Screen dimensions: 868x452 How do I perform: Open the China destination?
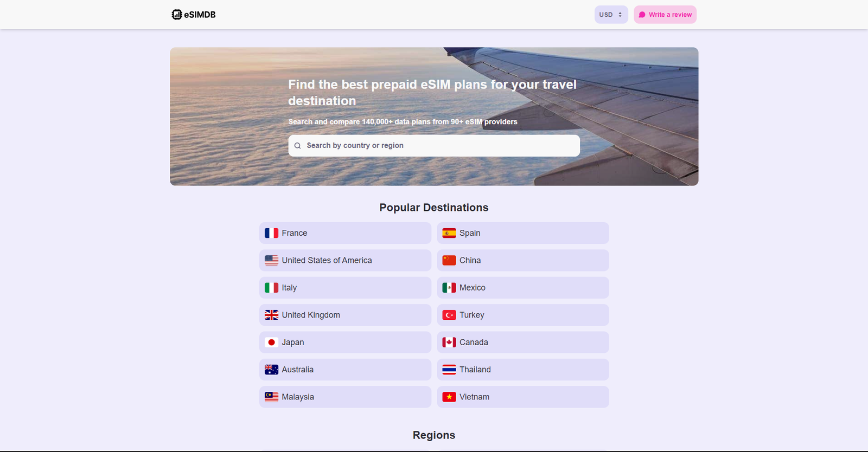[x=523, y=260]
